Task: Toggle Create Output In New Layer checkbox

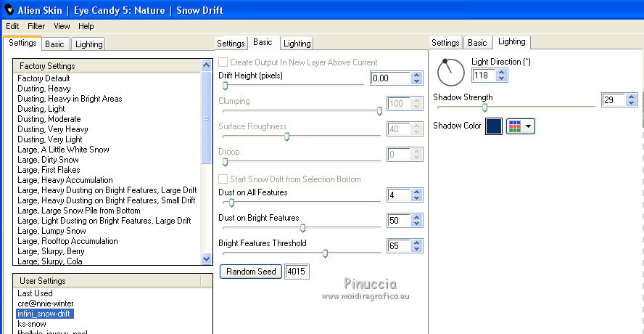Action: pos(223,62)
